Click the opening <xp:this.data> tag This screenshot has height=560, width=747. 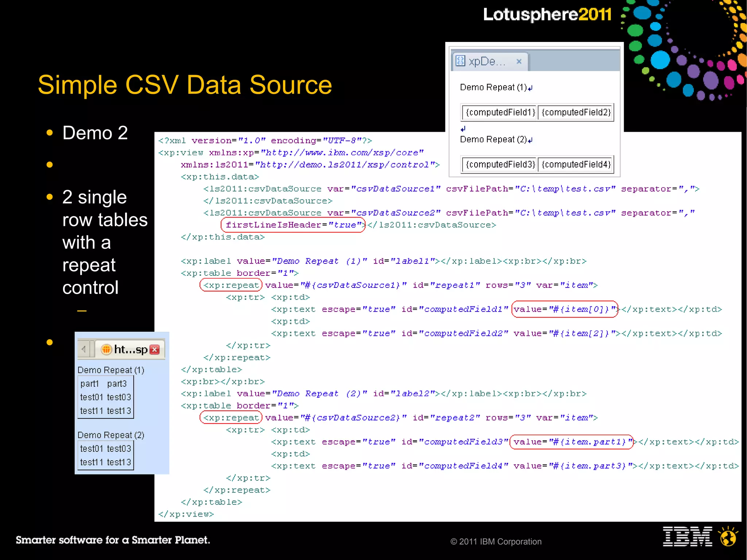pos(220,177)
